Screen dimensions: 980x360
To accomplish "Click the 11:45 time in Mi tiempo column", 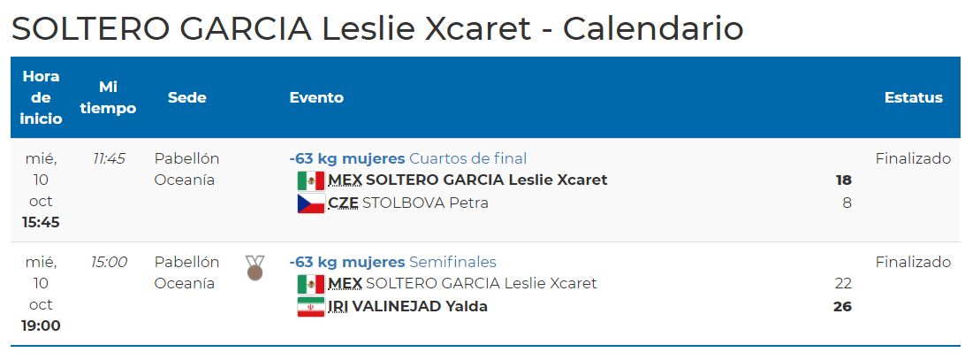I will 109,158.
